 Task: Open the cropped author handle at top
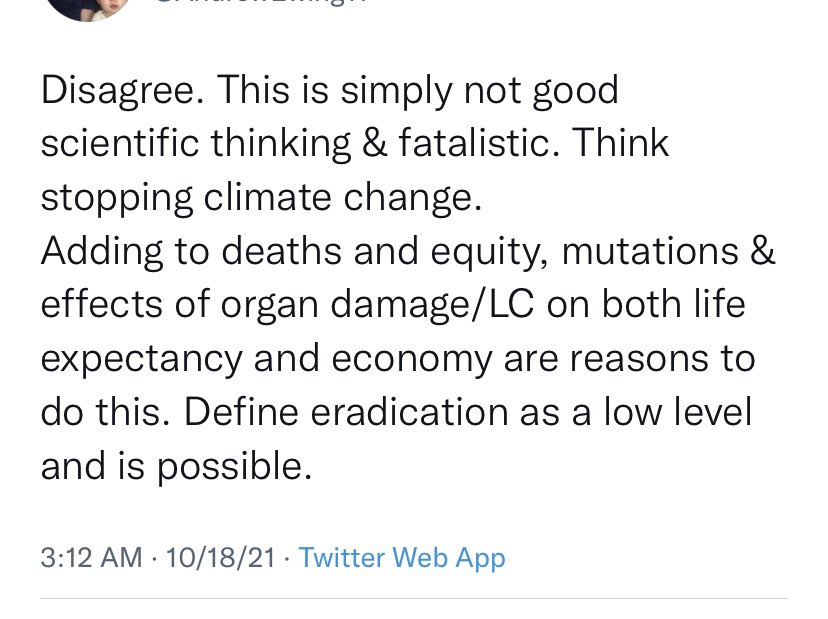point(261,2)
